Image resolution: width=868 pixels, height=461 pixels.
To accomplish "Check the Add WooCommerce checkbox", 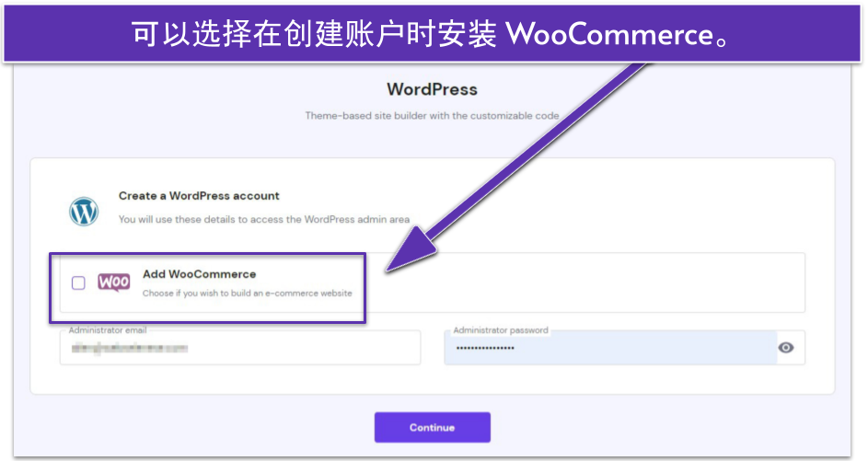I will pyautogui.click(x=78, y=282).
